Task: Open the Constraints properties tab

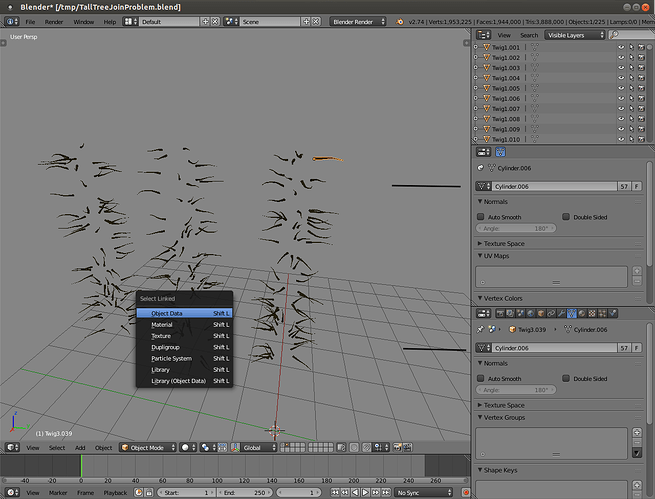Action: click(551, 313)
